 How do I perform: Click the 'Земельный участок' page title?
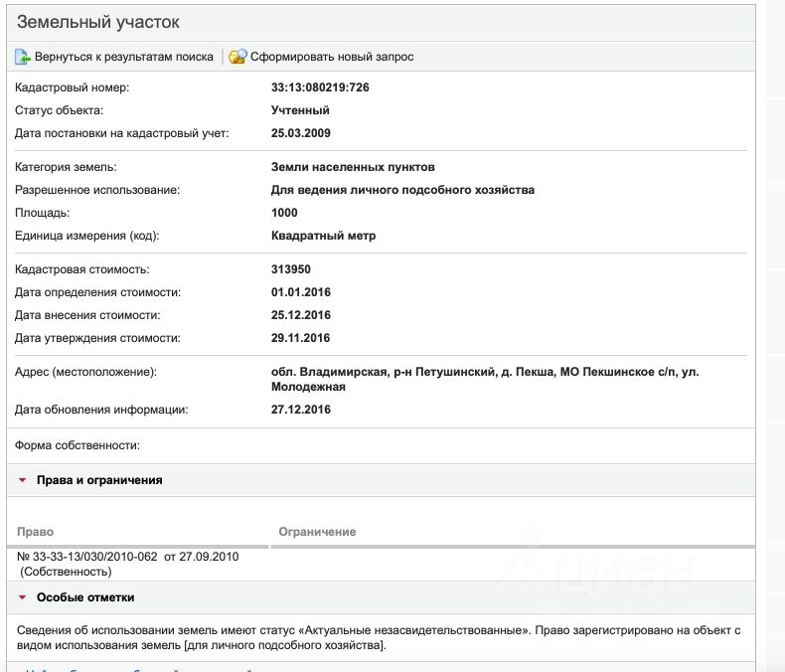click(x=98, y=22)
